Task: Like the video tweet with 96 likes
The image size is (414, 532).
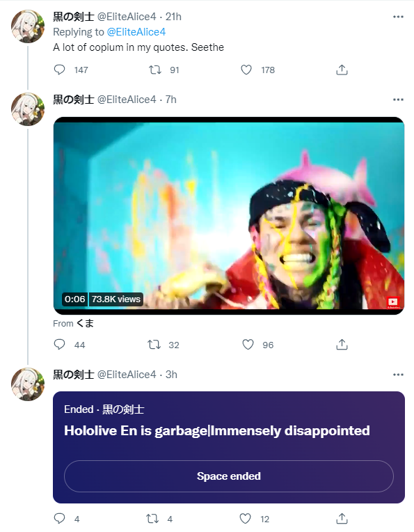Action: [x=248, y=345]
